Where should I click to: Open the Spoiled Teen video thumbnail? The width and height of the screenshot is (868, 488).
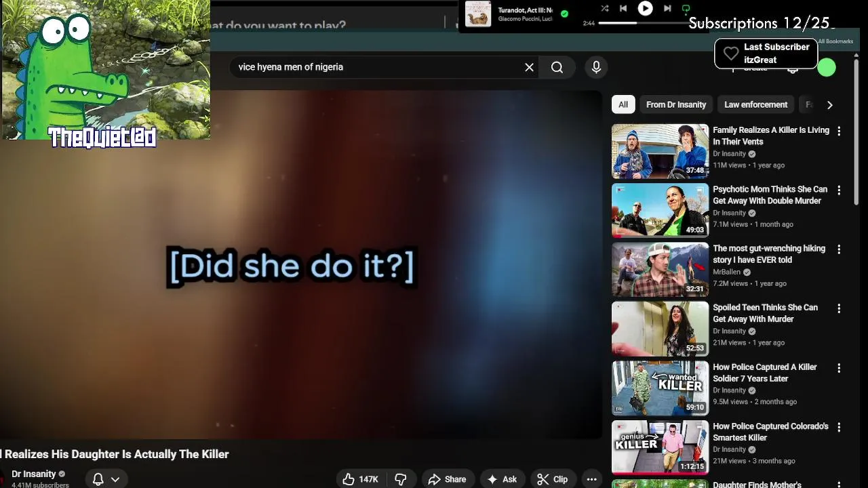coord(660,329)
